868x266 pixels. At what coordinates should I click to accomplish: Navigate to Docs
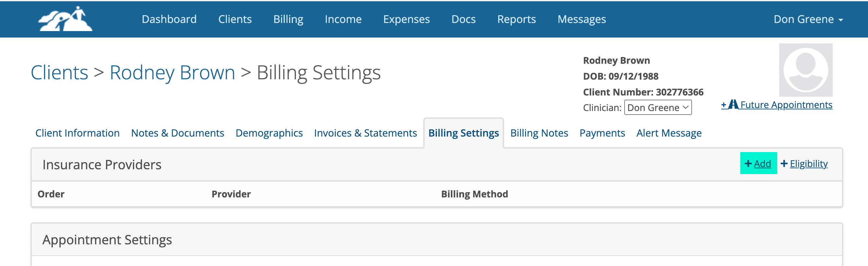[x=463, y=19]
